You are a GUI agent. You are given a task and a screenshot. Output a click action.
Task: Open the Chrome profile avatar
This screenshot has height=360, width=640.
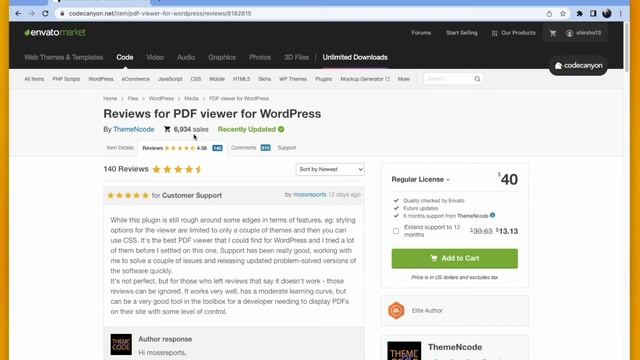point(607,13)
